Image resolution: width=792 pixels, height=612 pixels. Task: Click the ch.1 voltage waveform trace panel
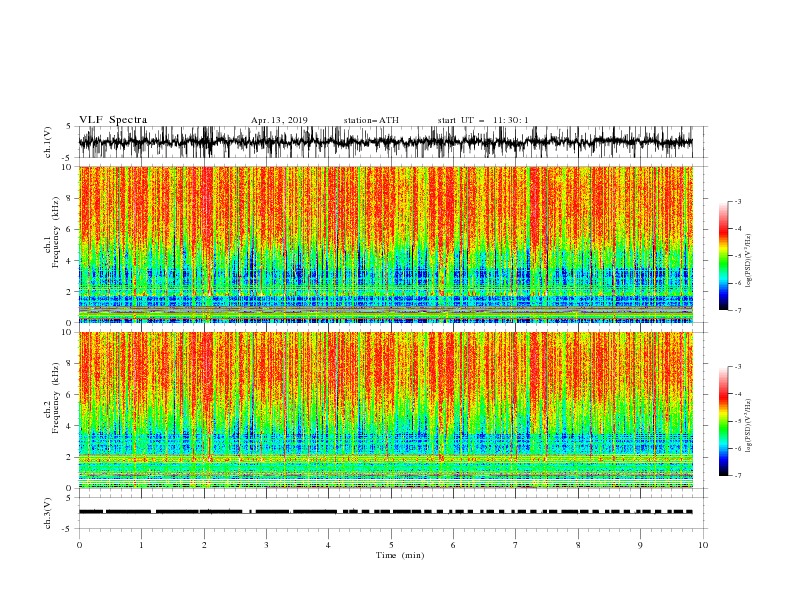pos(392,142)
